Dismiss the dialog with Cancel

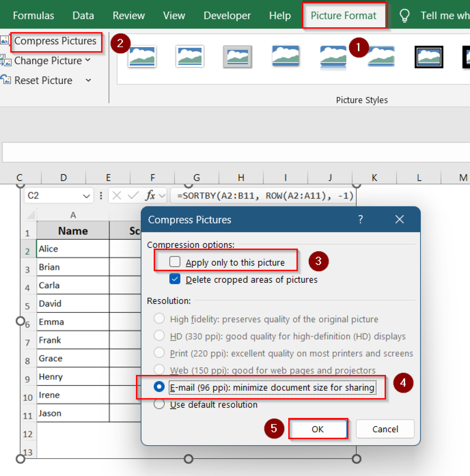click(x=385, y=429)
